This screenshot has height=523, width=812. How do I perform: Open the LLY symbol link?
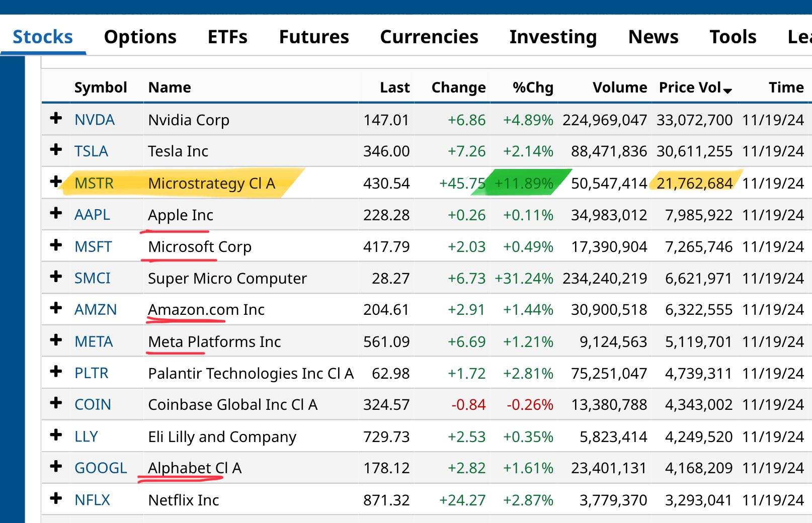(x=86, y=437)
